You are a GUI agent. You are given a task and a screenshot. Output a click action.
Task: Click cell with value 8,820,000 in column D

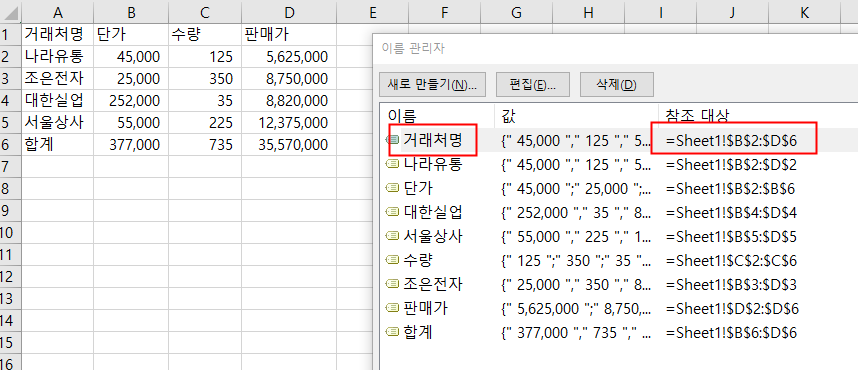click(x=289, y=101)
